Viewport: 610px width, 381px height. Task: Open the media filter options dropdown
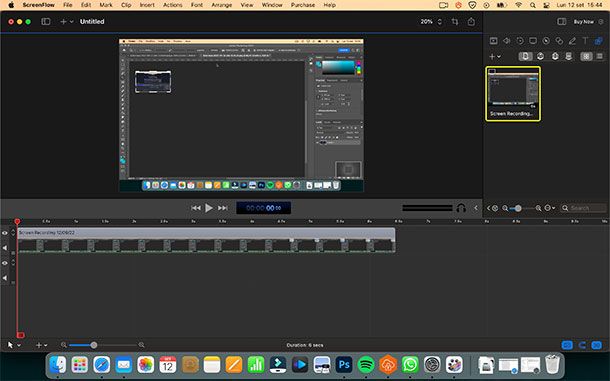[x=549, y=208]
